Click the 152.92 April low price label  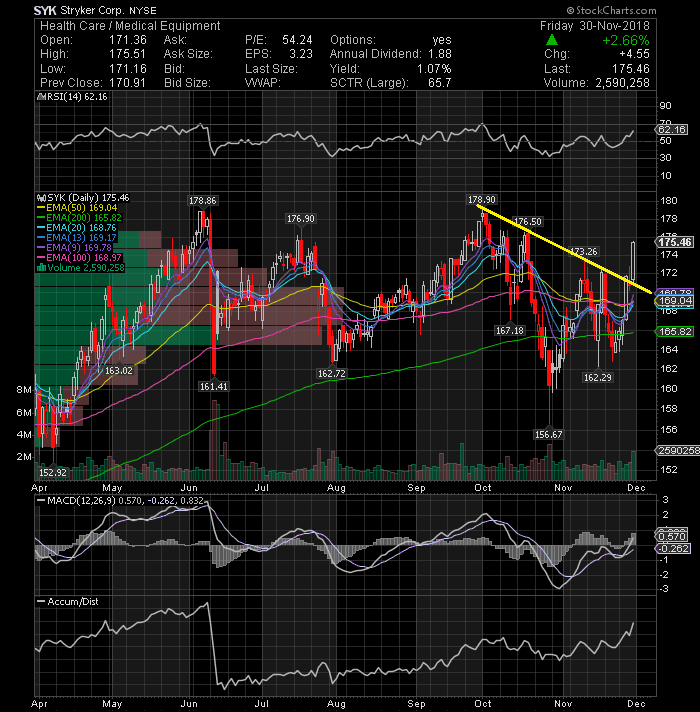[x=53, y=472]
